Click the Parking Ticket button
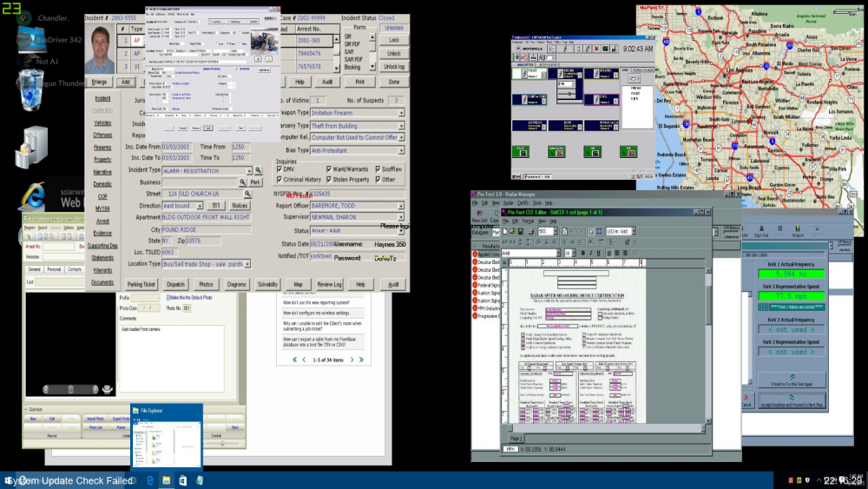 tap(141, 284)
